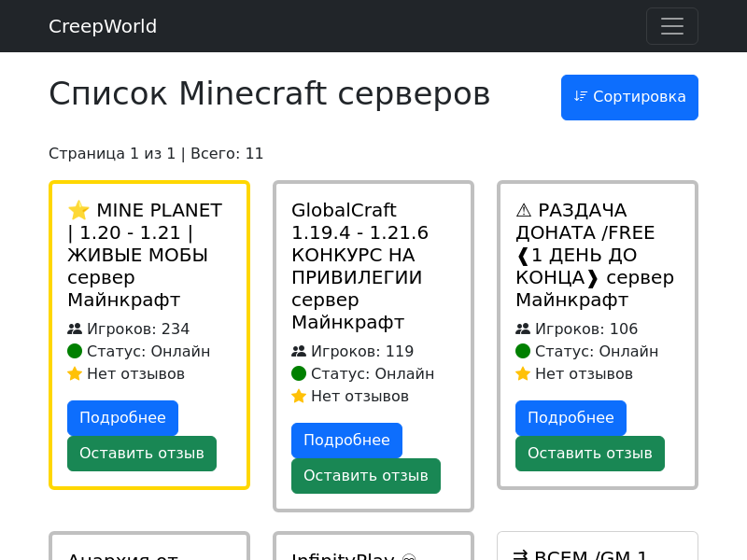The image size is (747, 560).
Task: Leave a review for MINE PLANET
Action: (x=142, y=454)
